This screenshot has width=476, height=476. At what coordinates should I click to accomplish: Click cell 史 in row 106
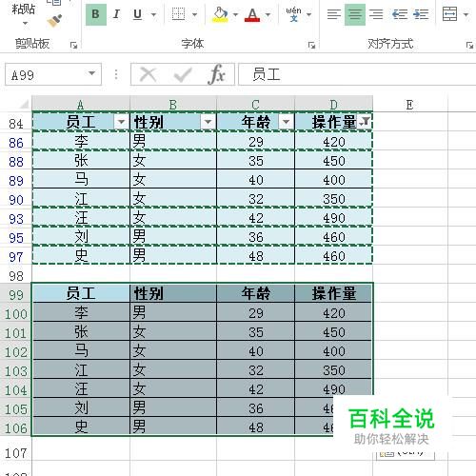coord(81,426)
